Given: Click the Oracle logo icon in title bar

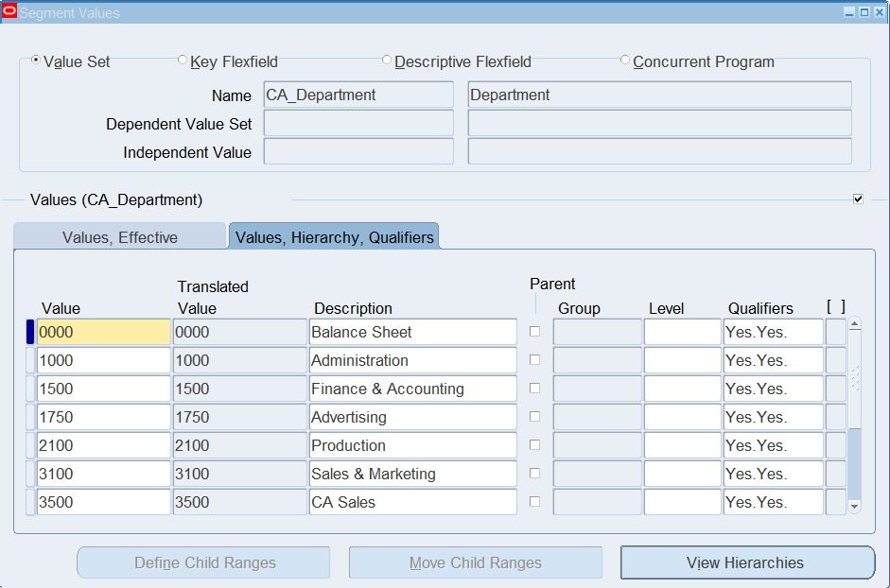Looking at the screenshot, I should (9, 12).
